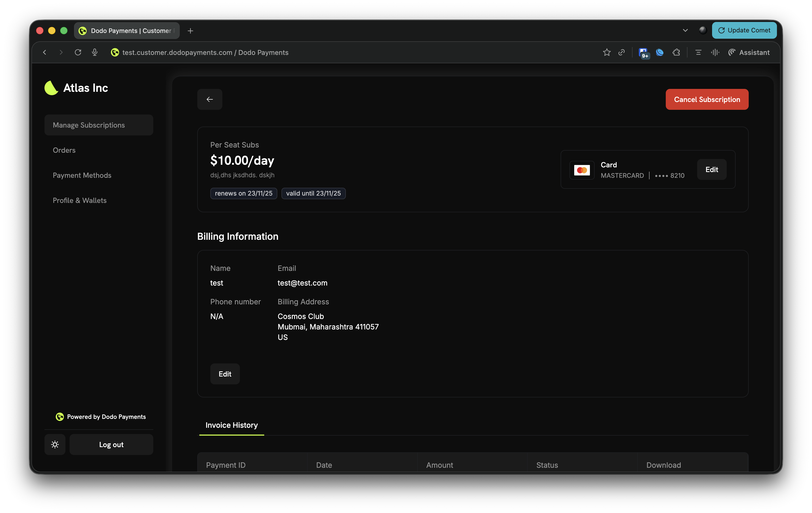This screenshot has height=513, width=812.
Task: Reload the current page
Action: [x=78, y=52]
